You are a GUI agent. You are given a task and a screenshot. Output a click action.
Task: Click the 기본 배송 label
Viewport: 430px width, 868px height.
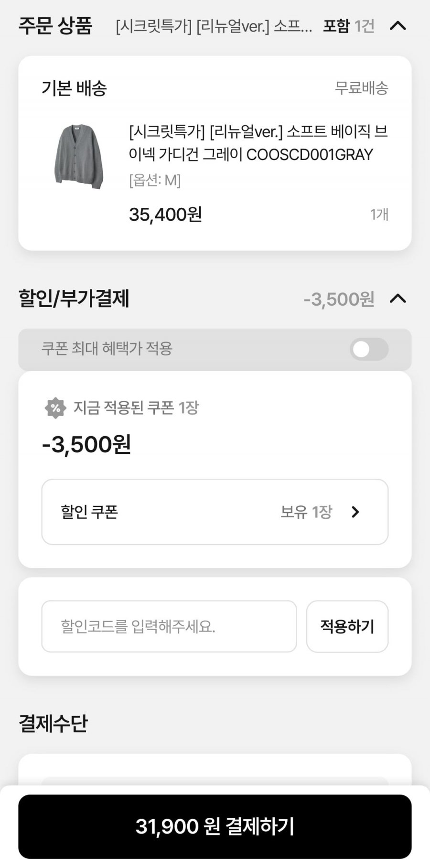[74, 88]
